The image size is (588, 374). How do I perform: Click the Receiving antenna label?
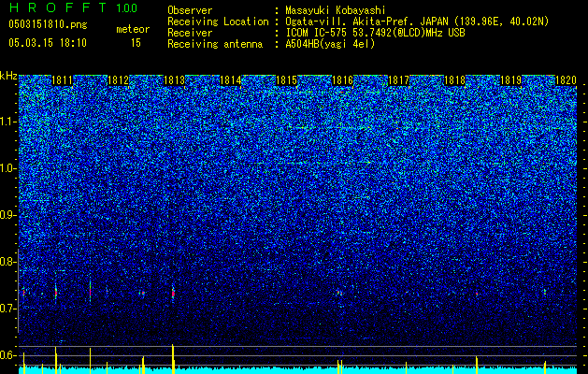[215, 44]
